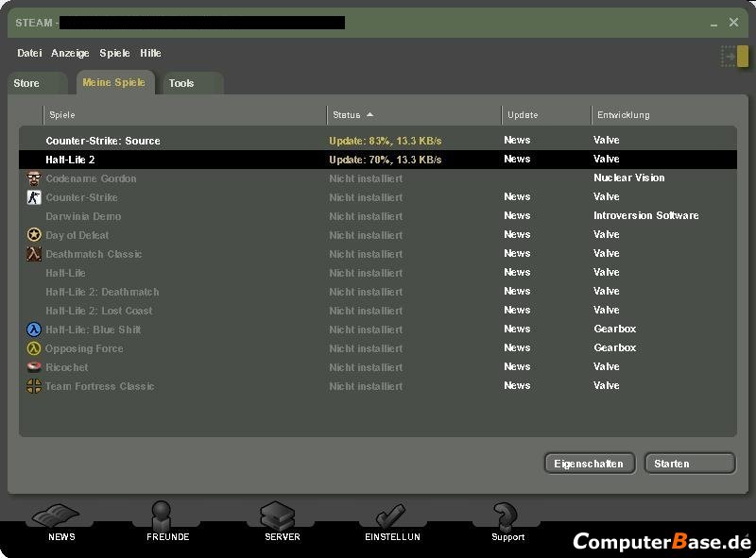Viewport: 756px width, 558px height.
Task: Click the Deathmatch Classic lambda icon
Action: tap(34, 253)
